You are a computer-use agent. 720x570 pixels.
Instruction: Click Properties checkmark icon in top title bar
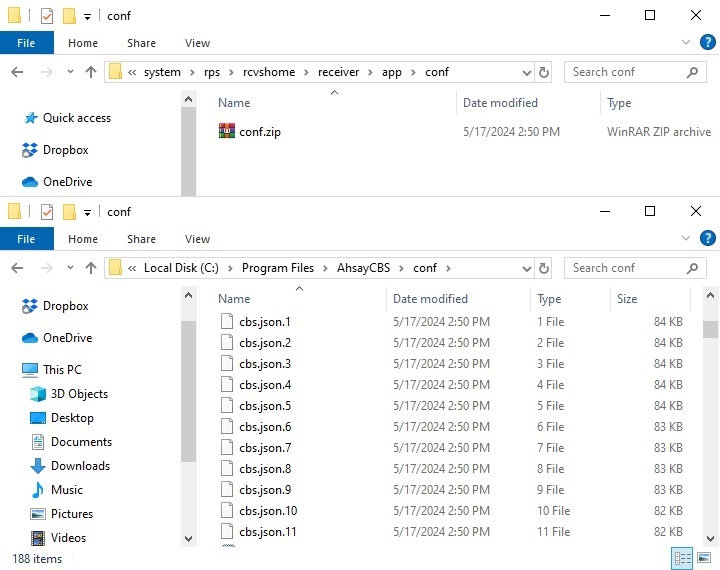pyautogui.click(x=47, y=17)
